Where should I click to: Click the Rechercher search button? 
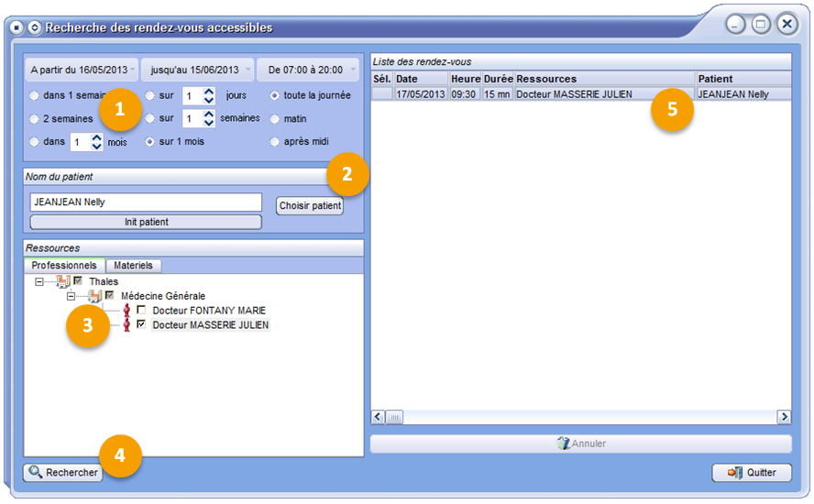(x=63, y=473)
